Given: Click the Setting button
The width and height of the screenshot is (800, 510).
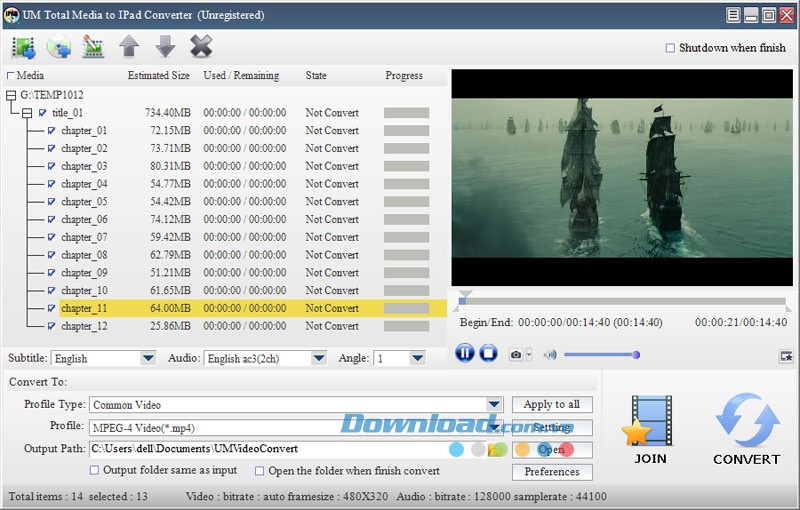Looking at the screenshot, I should coord(552,427).
